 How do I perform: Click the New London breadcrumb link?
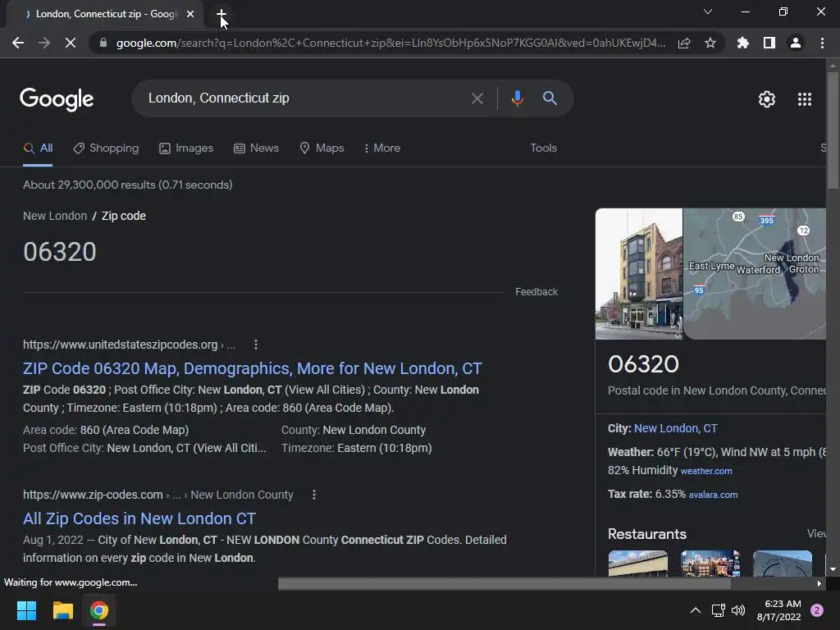55,216
